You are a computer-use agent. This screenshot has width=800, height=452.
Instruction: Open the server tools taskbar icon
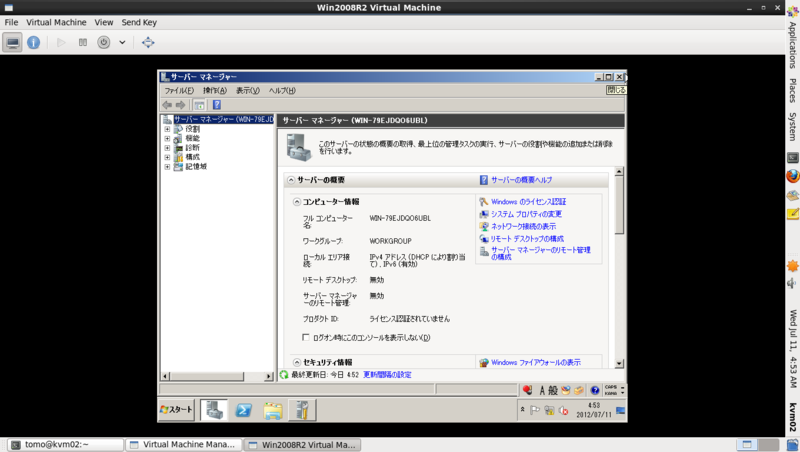point(302,410)
